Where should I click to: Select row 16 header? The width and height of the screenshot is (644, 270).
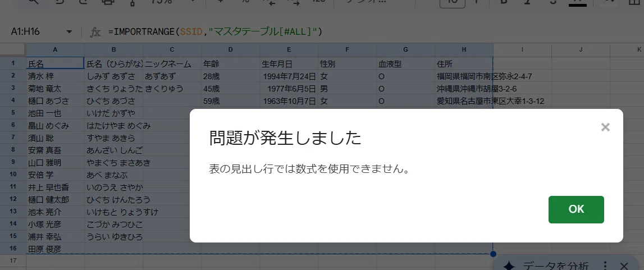coord(13,248)
